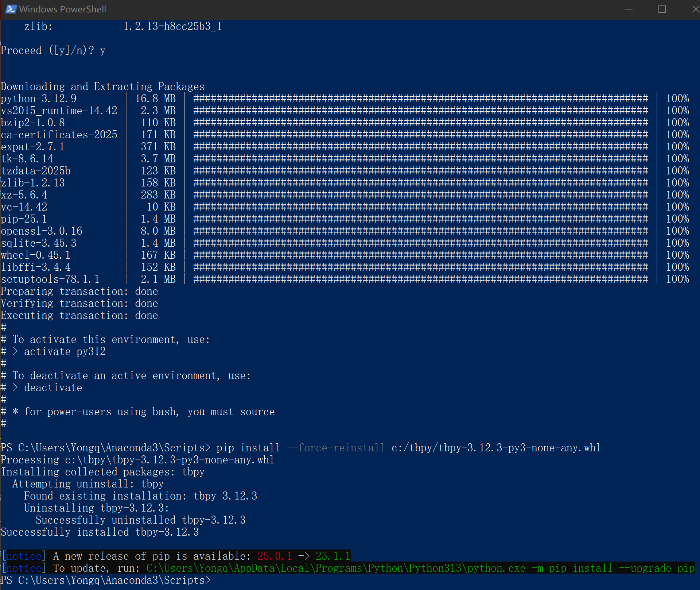Click the python-3.12.9 progress bar
The height and width of the screenshot is (590, 700).
[x=421, y=99]
